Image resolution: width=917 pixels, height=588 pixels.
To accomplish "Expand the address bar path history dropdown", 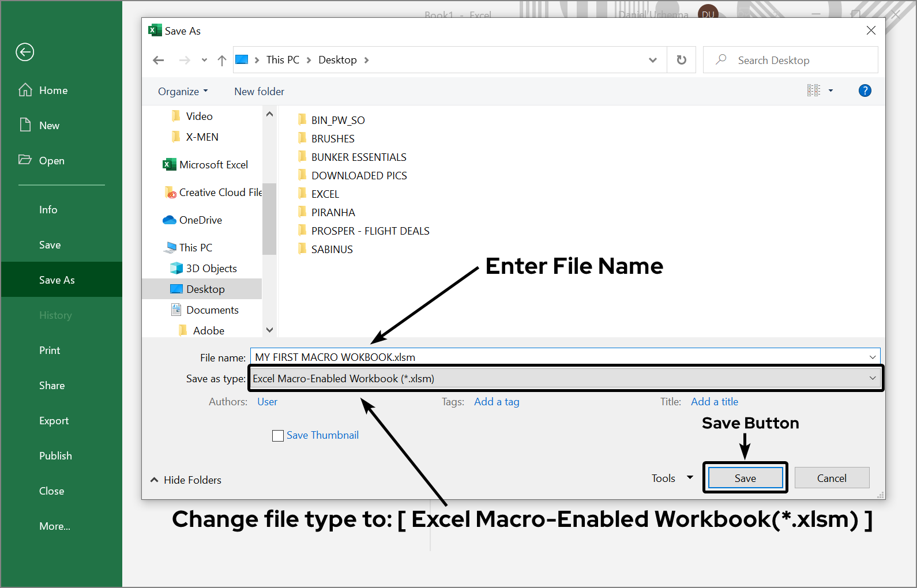I will tap(652, 60).
